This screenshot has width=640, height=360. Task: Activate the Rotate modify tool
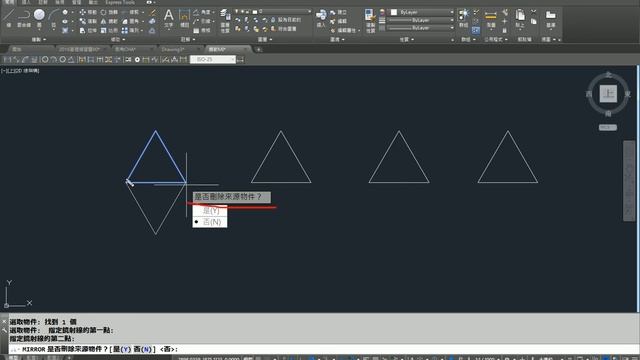(x=109, y=12)
